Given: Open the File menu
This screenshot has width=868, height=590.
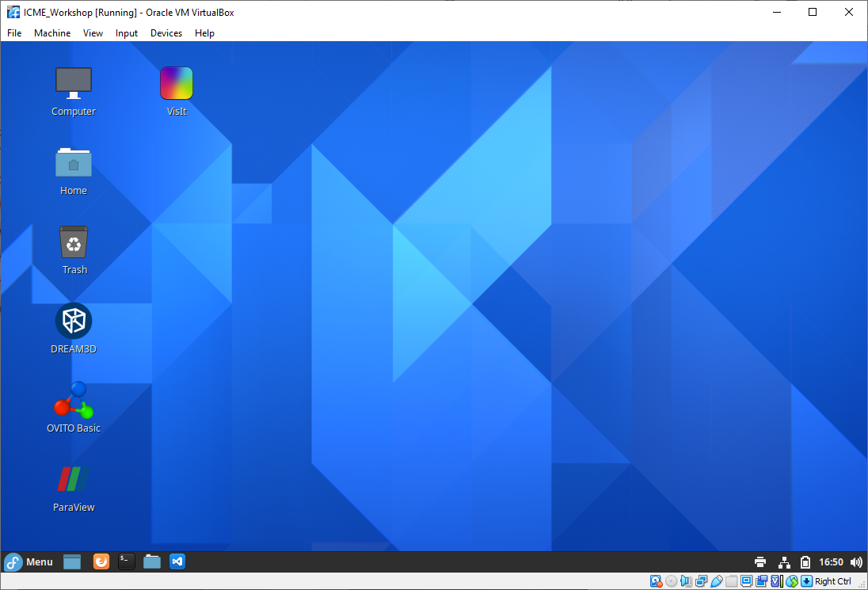Looking at the screenshot, I should point(14,33).
